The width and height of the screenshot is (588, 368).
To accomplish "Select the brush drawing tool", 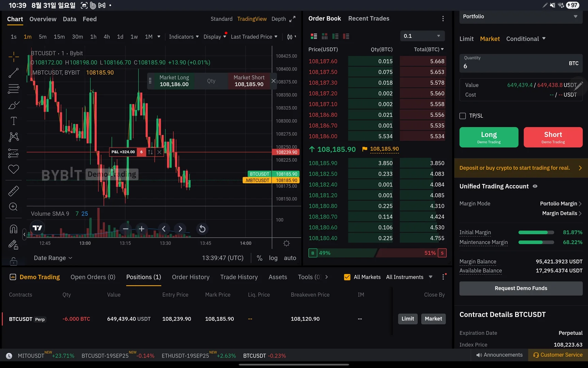I will [14, 105].
